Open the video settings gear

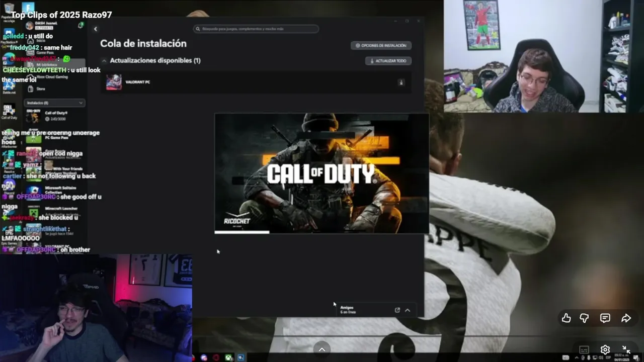pyautogui.click(x=605, y=349)
